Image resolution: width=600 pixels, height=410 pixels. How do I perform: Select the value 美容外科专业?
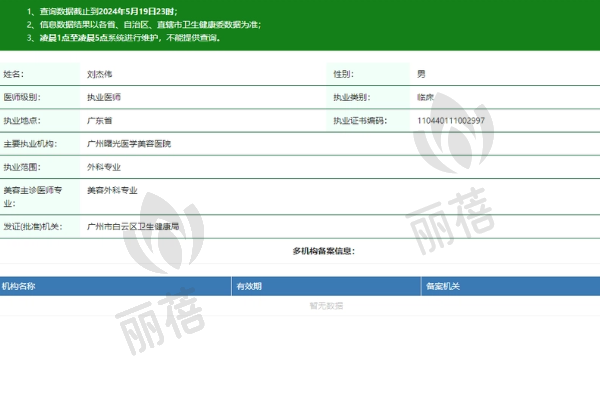click(112, 190)
